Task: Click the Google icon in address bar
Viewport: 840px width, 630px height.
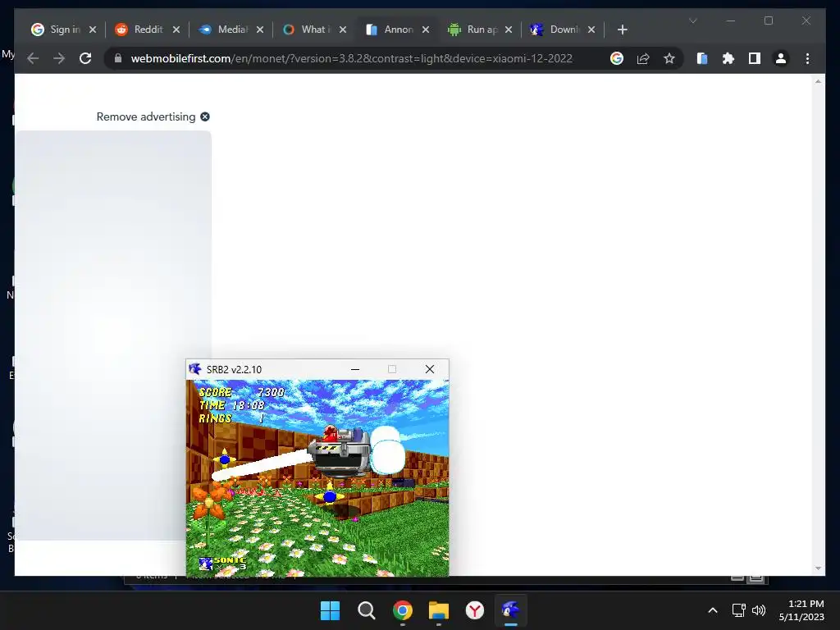Action: tap(617, 58)
